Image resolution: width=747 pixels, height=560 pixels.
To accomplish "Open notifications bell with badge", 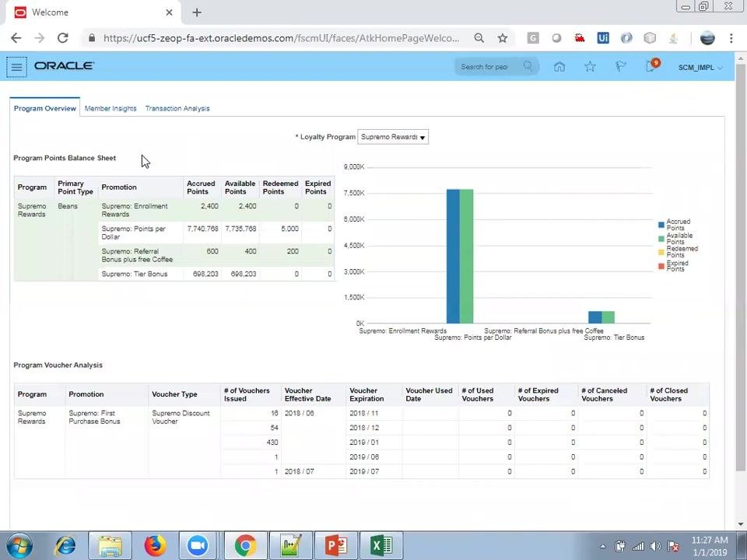I will pyautogui.click(x=652, y=65).
